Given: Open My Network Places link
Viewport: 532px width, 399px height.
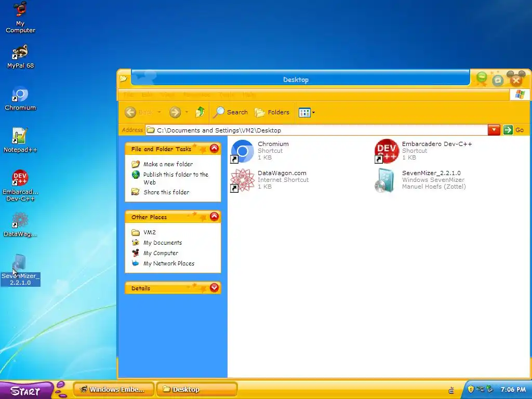Looking at the screenshot, I should coord(169,263).
